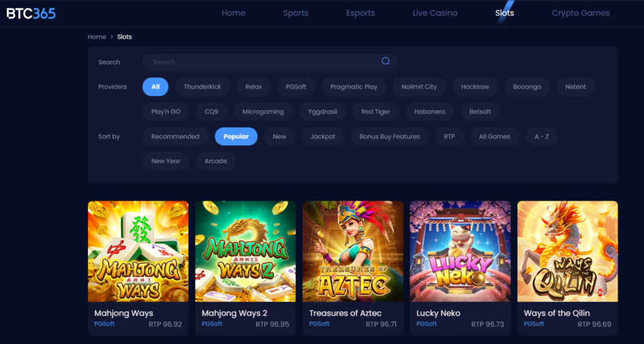Click the RTP 96.71 value
The image size is (644, 344).
381,325
